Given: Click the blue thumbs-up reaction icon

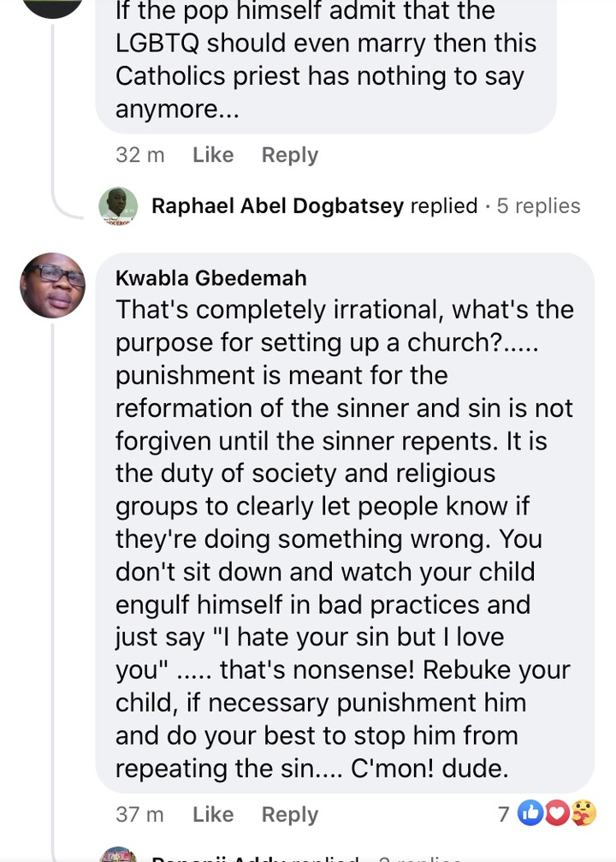Looking at the screenshot, I should (x=530, y=813).
